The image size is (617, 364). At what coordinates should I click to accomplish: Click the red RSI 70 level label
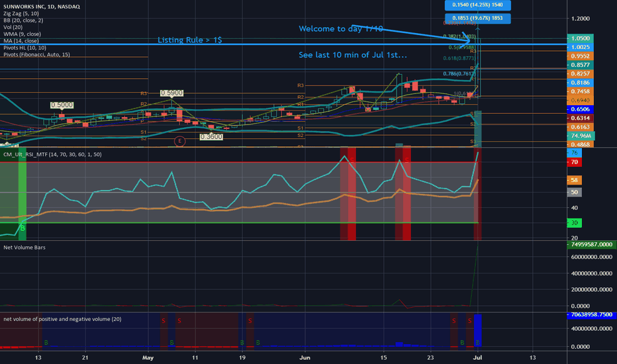tap(574, 162)
